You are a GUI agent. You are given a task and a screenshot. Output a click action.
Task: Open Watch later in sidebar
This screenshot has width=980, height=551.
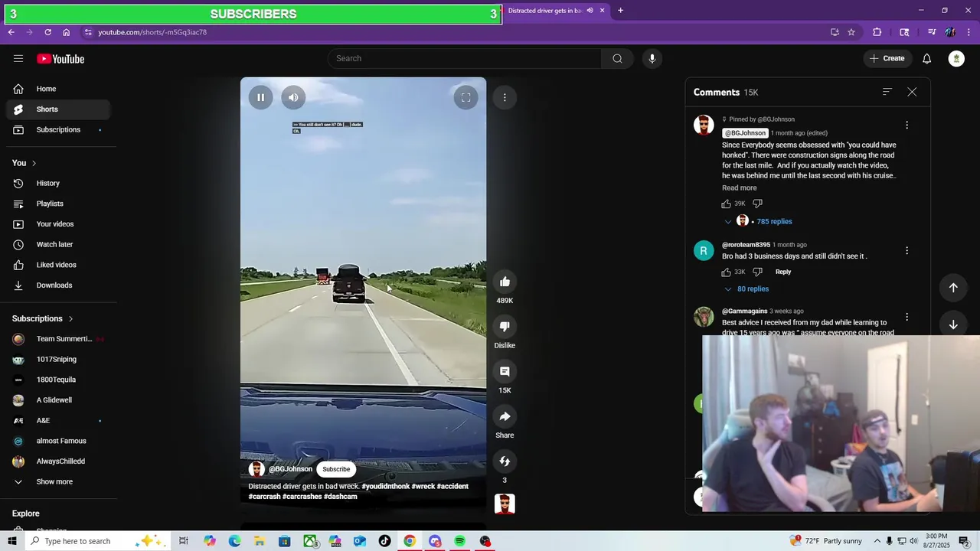click(x=58, y=245)
